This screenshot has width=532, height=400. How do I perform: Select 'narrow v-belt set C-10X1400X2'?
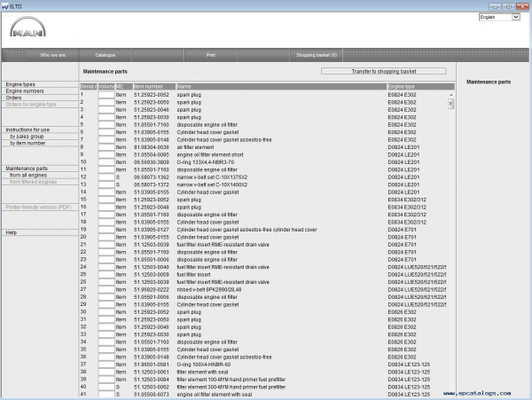pyautogui.click(x=212, y=184)
